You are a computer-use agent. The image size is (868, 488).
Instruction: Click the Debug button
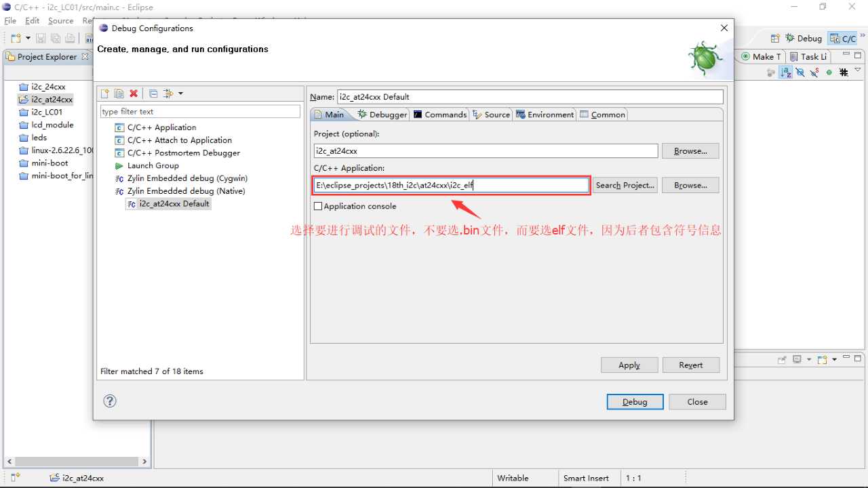tap(635, 401)
